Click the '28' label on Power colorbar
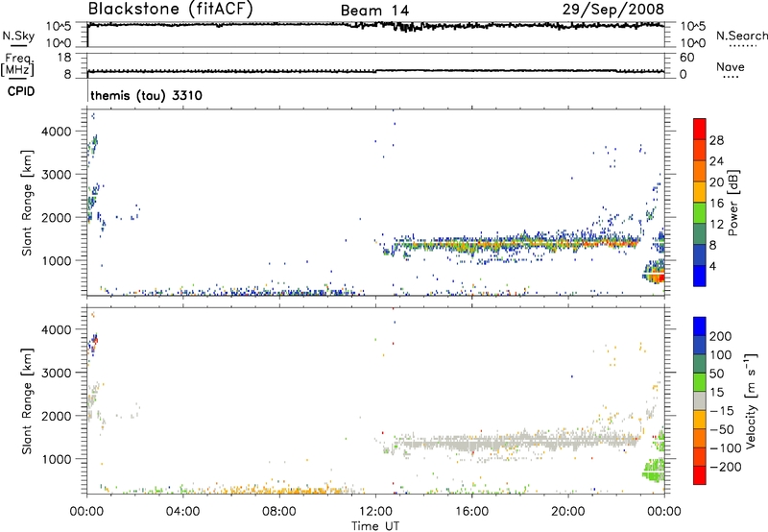Screen dimensions: 768x532 pyautogui.click(x=716, y=140)
